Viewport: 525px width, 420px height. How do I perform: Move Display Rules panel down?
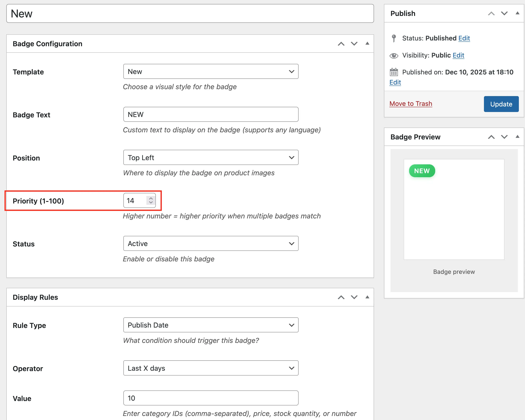point(354,297)
